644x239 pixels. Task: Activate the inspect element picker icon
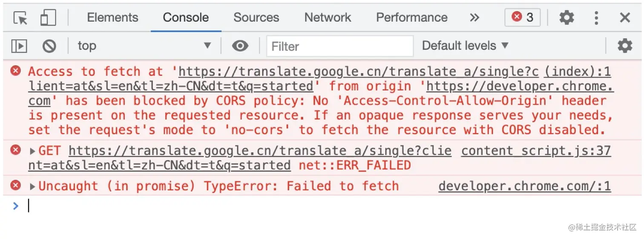click(20, 18)
